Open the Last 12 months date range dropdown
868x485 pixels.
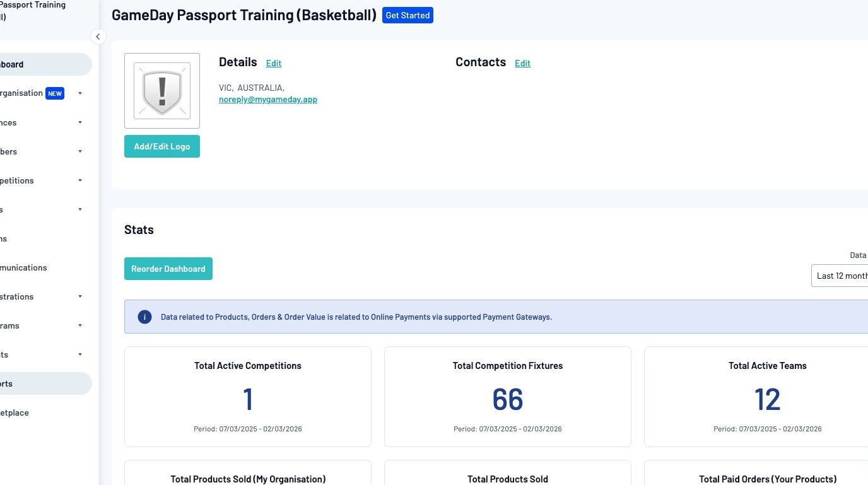click(840, 276)
